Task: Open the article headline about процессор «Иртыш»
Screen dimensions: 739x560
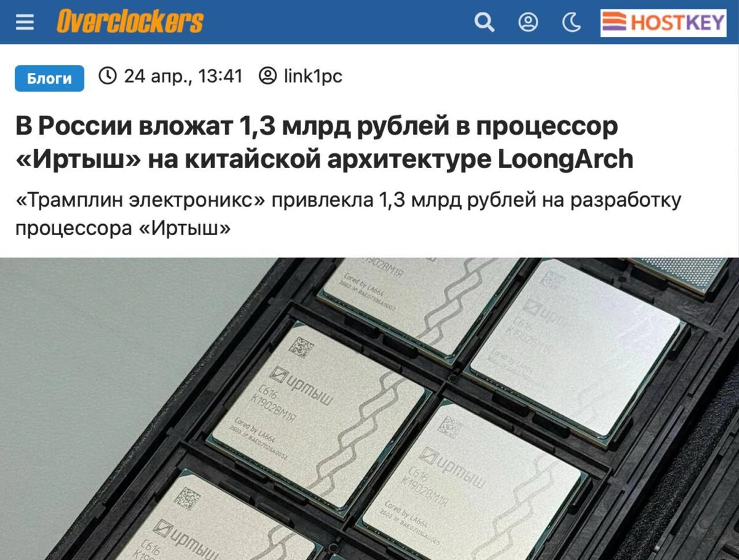Action: coord(324,143)
